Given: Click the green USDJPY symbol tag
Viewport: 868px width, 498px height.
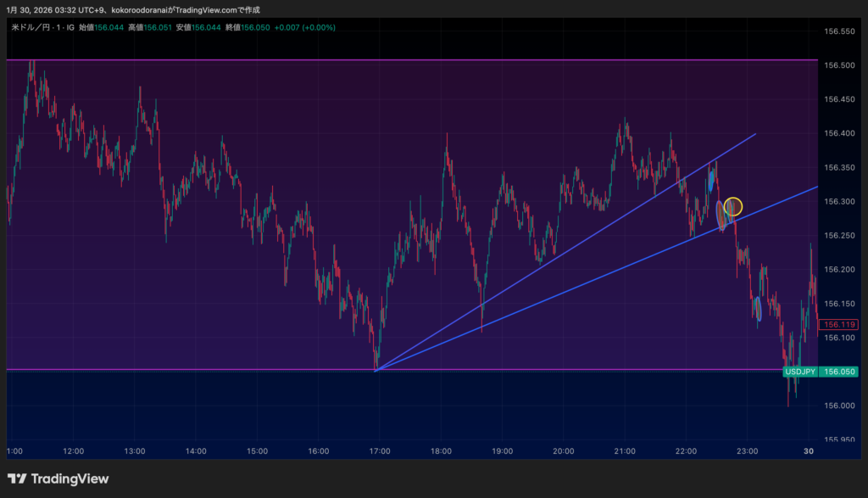Looking at the screenshot, I should (800, 372).
